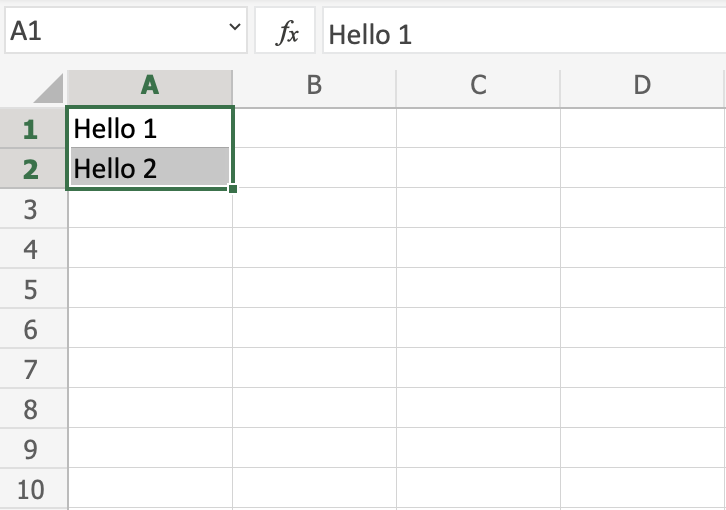Select the cell containing Hello 1
726x510 pixels.
tap(150, 128)
